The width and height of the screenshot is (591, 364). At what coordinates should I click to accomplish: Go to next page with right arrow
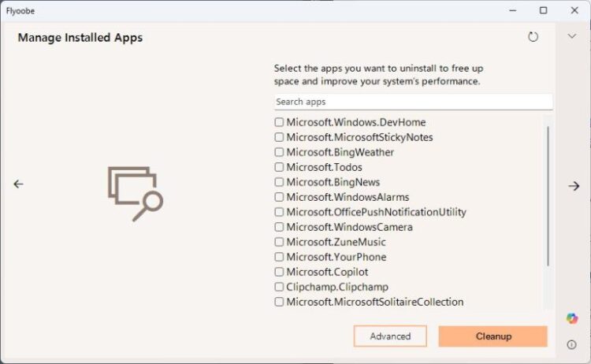574,186
